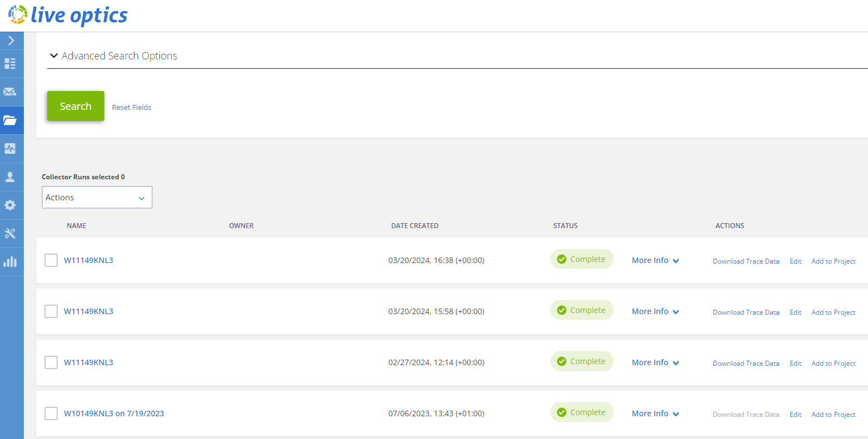Collapse the Advanced Search Options section
Image resolution: width=868 pixels, height=439 pixels.
[x=54, y=56]
